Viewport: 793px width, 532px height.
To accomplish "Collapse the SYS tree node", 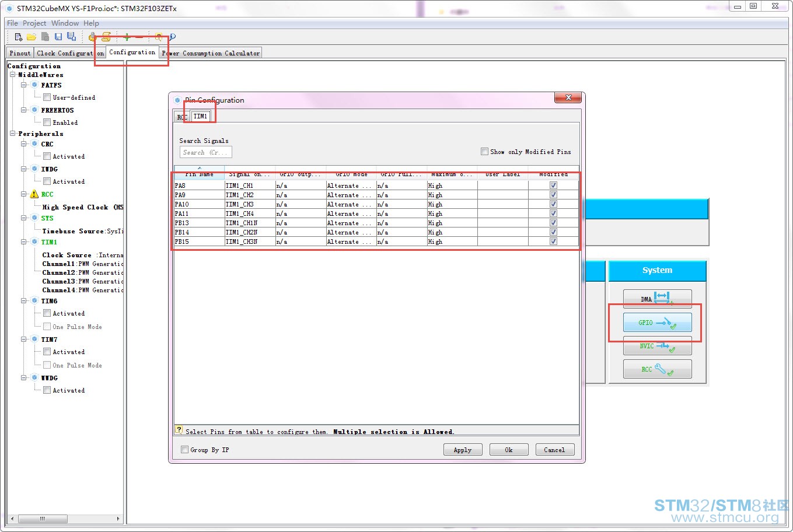I will pos(24,218).
